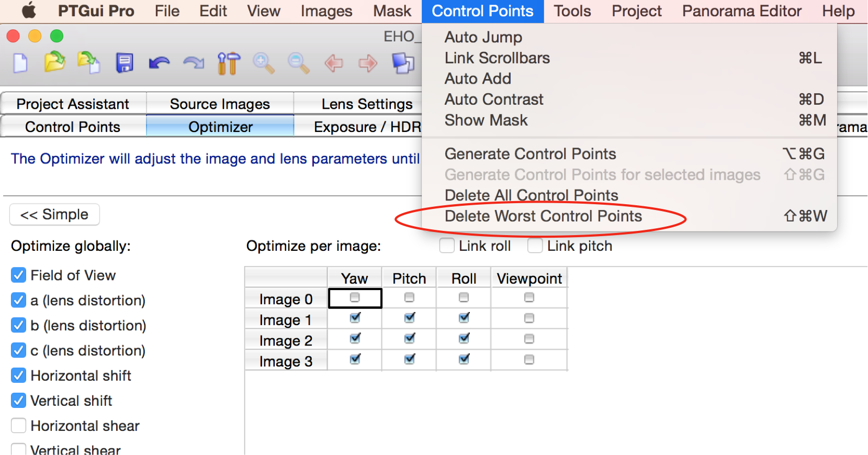
Task: Check the Viewpoint box for Image 1
Action: pyautogui.click(x=529, y=318)
